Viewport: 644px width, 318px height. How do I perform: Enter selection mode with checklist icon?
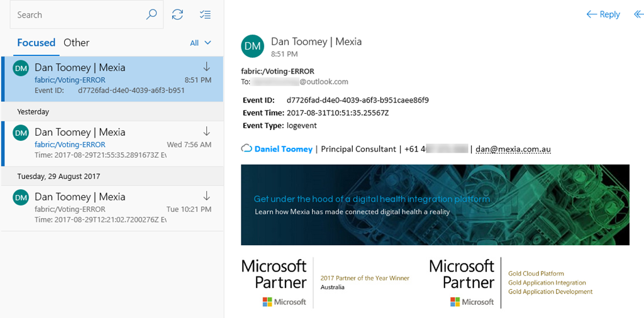[x=205, y=14]
